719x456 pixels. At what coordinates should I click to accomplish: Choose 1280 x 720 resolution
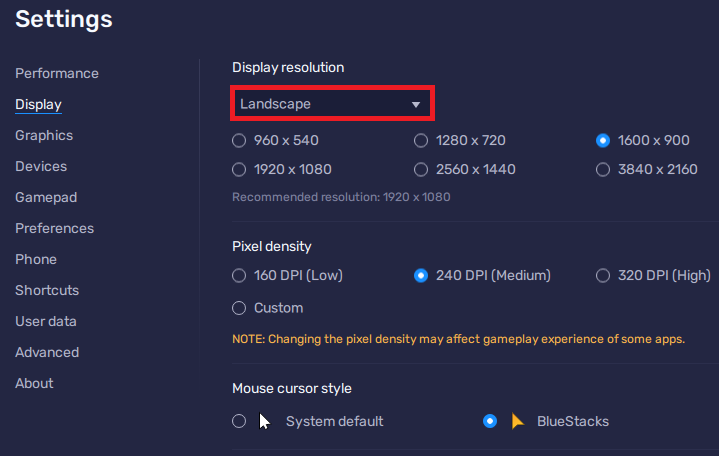[421, 140]
